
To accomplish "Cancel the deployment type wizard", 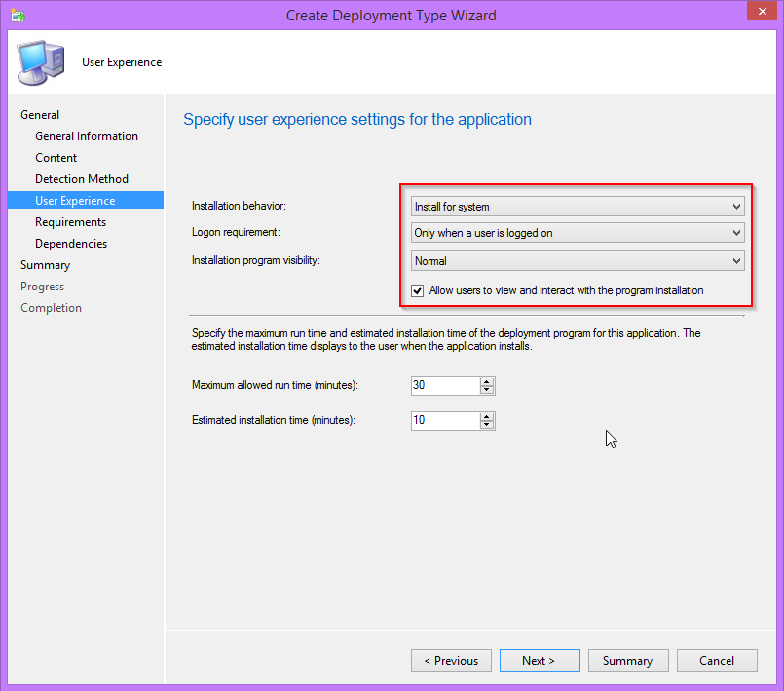I will coord(716,660).
